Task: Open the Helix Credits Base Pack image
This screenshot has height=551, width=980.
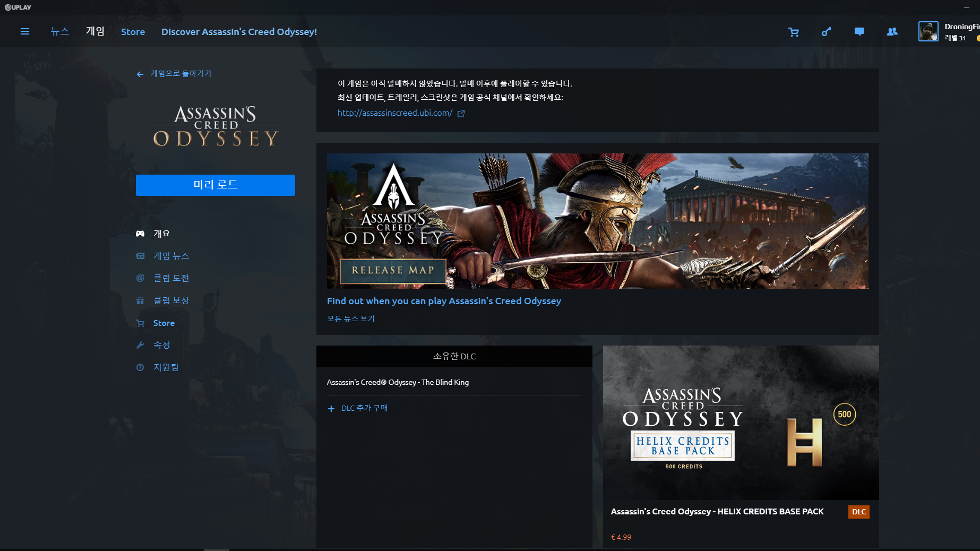Action: [741, 423]
